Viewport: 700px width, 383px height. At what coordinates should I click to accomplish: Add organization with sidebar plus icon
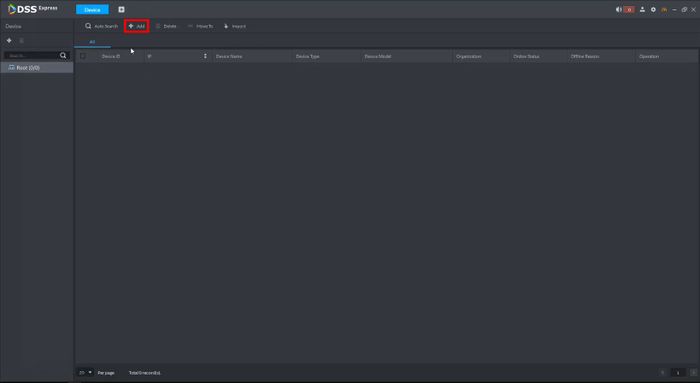pos(9,41)
